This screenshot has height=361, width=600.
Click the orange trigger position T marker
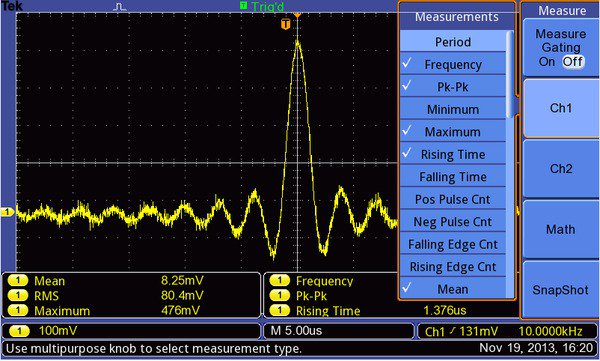[285, 25]
